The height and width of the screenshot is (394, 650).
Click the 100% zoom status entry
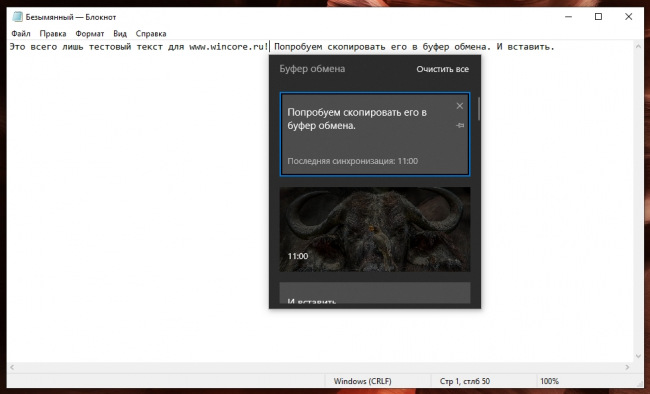[x=549, y=381]
